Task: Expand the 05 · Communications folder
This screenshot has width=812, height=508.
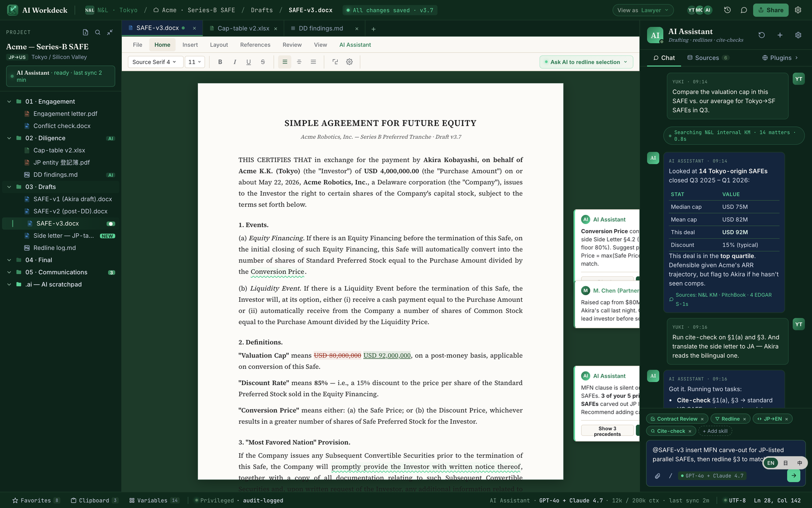Action: (9, 272)
